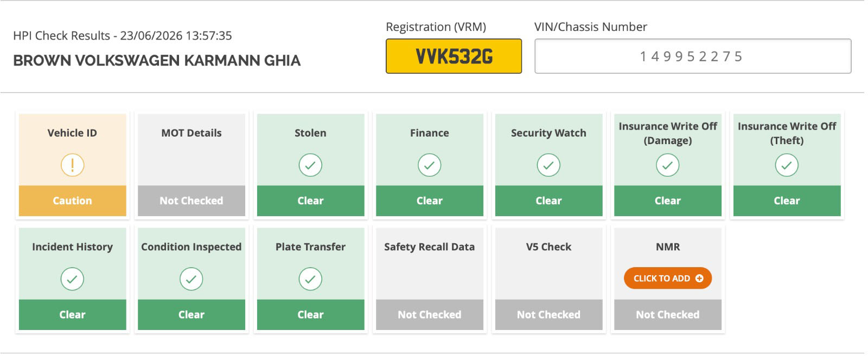This screenshot has width=868, height=356.
Task: Click the Finance check mark icon
Action: tap(429, 165)
